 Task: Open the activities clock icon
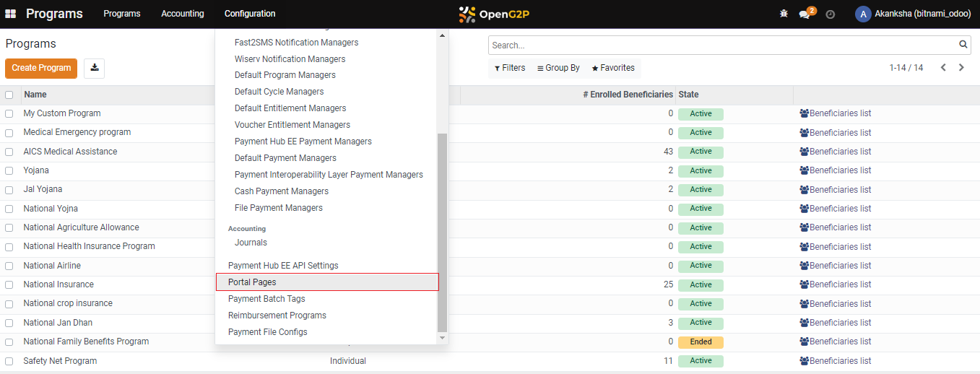click(x=830, y=14)
